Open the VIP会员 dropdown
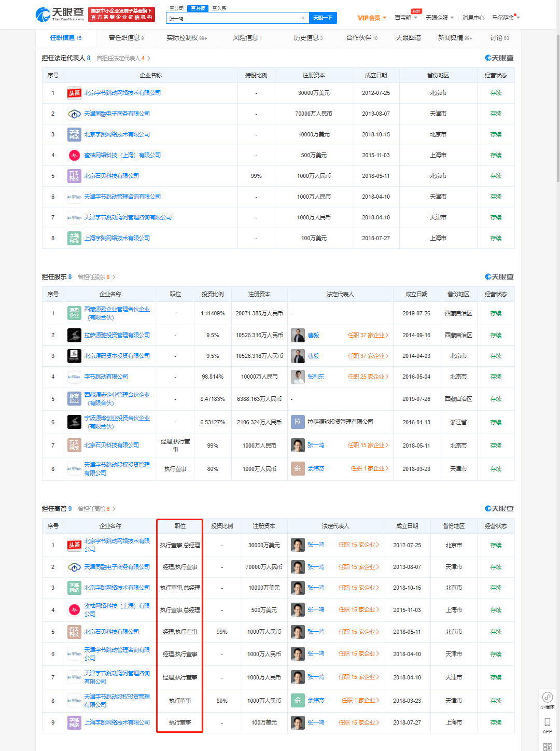This screenshot has width=560, height=751. [372, 18]
